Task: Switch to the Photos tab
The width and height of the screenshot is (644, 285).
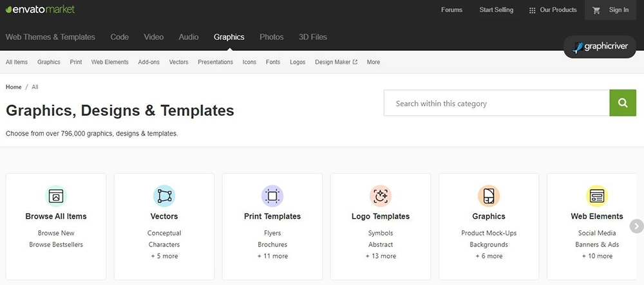Action: (272, 37)
